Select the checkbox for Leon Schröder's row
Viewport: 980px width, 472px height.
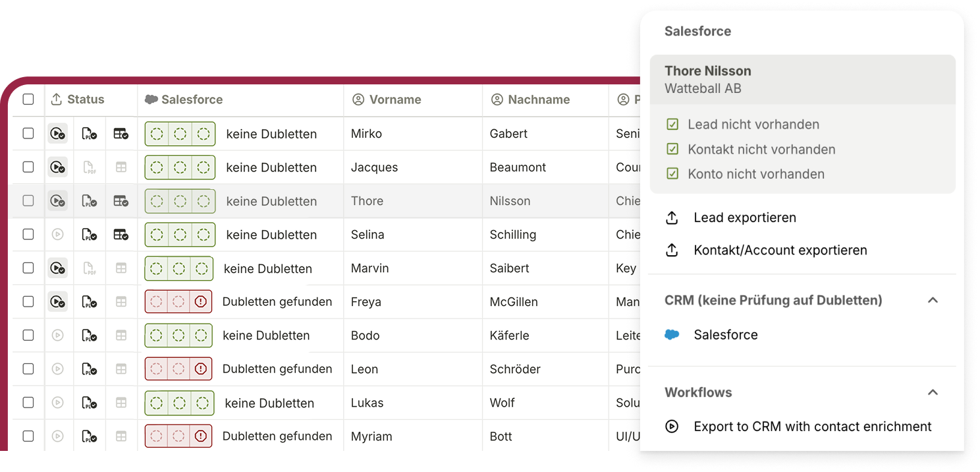28,369
